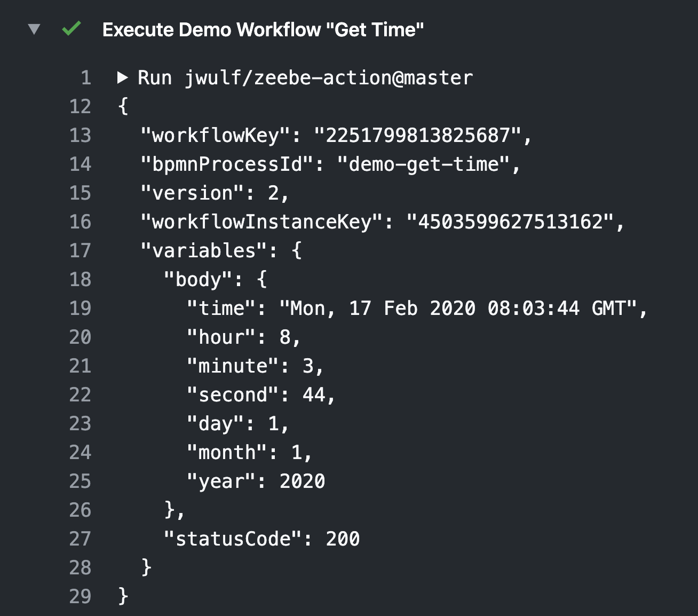Select log line number 19
Image resolution: width=698 pixels, height=616 pixels.
[81, 309]
